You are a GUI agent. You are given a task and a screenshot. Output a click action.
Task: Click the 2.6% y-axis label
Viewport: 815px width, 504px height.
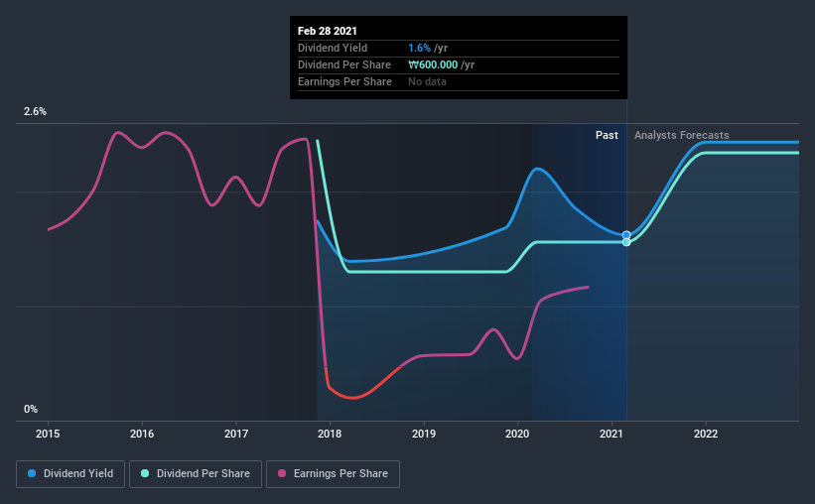pyautogui.click(x=36, y=112)
